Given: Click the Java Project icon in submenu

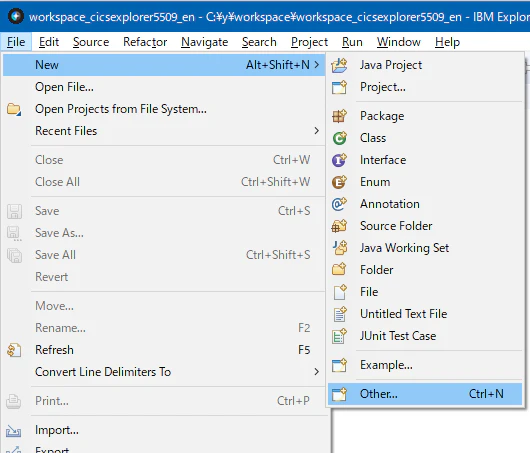Looking at the screenshot, I should [339, 65].
